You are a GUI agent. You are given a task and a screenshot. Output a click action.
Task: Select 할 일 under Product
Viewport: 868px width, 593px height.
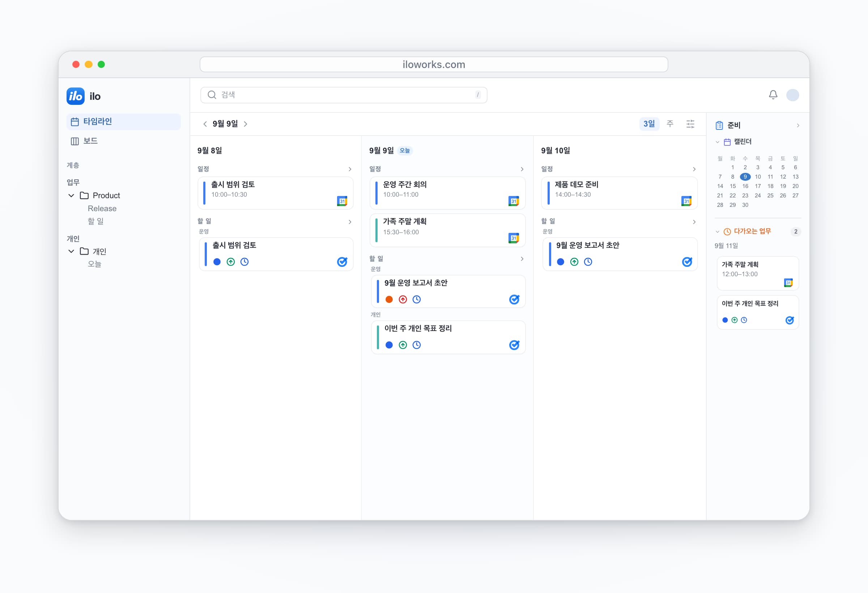point(95,221)
